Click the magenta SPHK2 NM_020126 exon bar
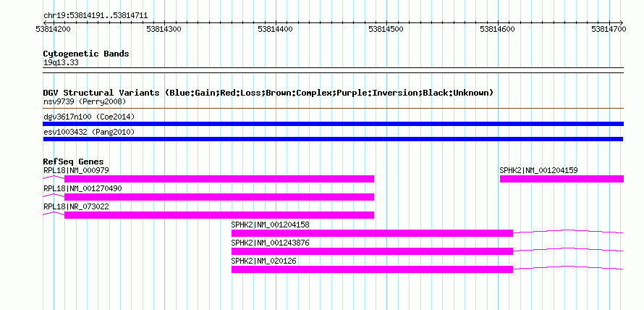 [372, 269]
